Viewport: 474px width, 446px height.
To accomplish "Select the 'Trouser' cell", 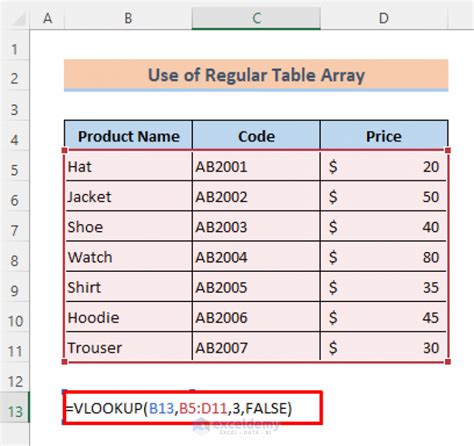I will point(128,347).
